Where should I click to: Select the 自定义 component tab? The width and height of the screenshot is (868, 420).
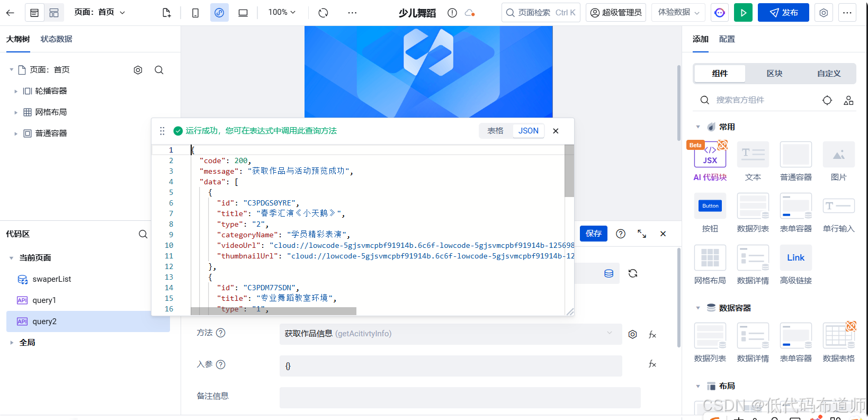(829, 74)
